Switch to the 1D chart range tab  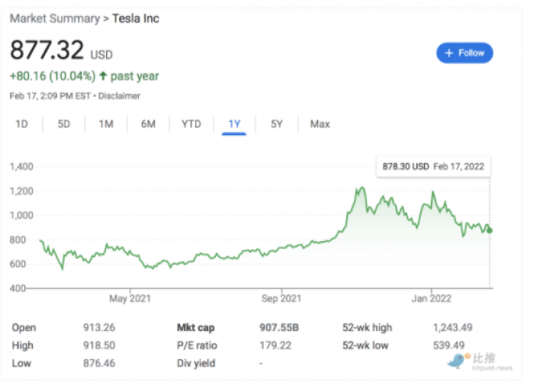coord(21,124)
